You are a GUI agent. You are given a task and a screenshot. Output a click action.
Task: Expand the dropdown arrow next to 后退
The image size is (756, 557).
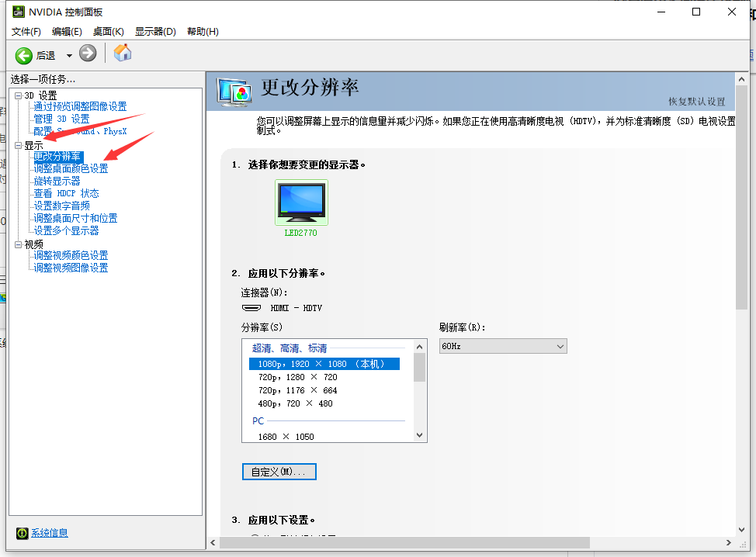[x=69, y=54]
